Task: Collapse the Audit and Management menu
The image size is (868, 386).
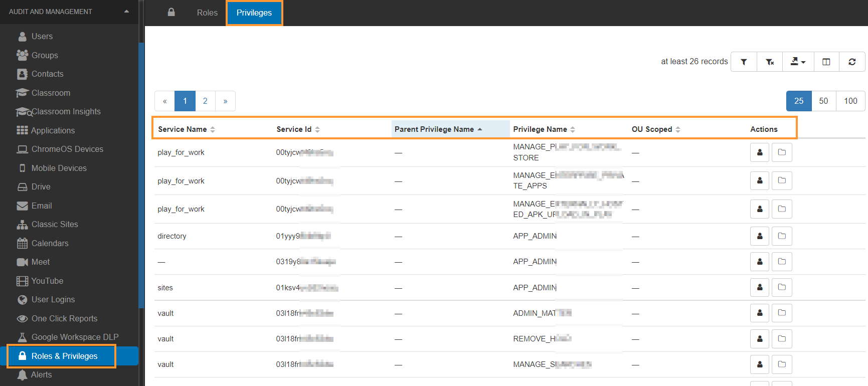Action: tap(126, 12)
